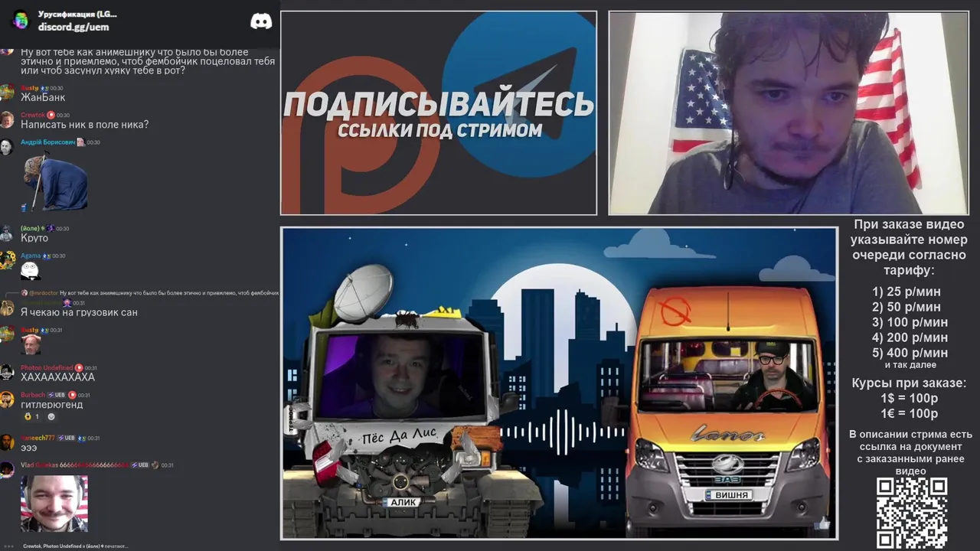The image size is (980, 551).
Task: Click the streamer webcam feed
Action: (x=788, y=113)
